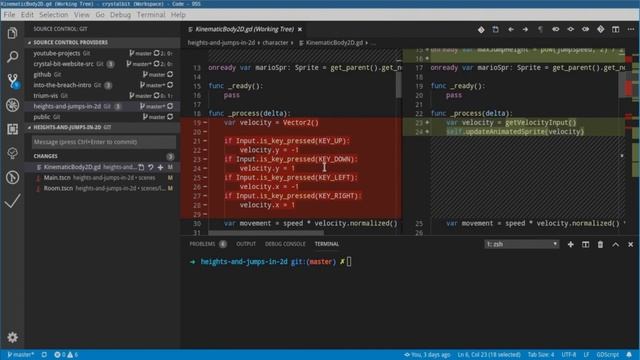Go to next change arrow
This screenshot has width=640, height=360.
[x=525, y=29]
